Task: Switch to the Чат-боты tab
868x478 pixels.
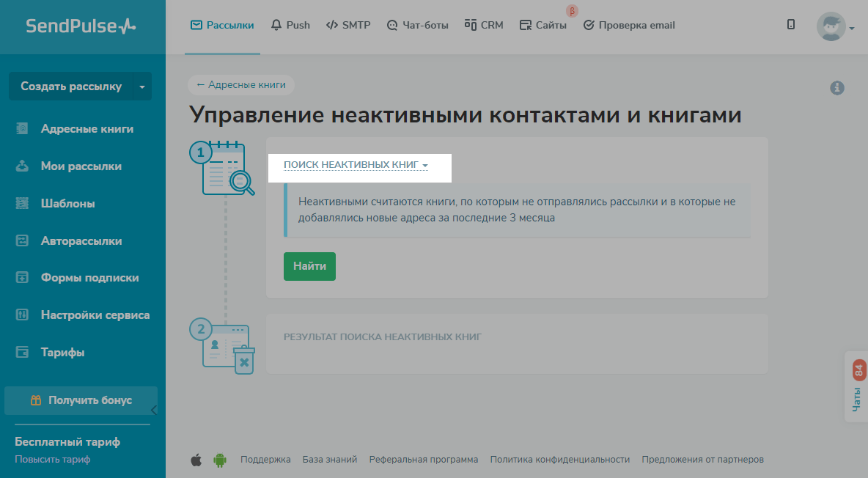Action: pyautogui.click(x=417, y=25)
